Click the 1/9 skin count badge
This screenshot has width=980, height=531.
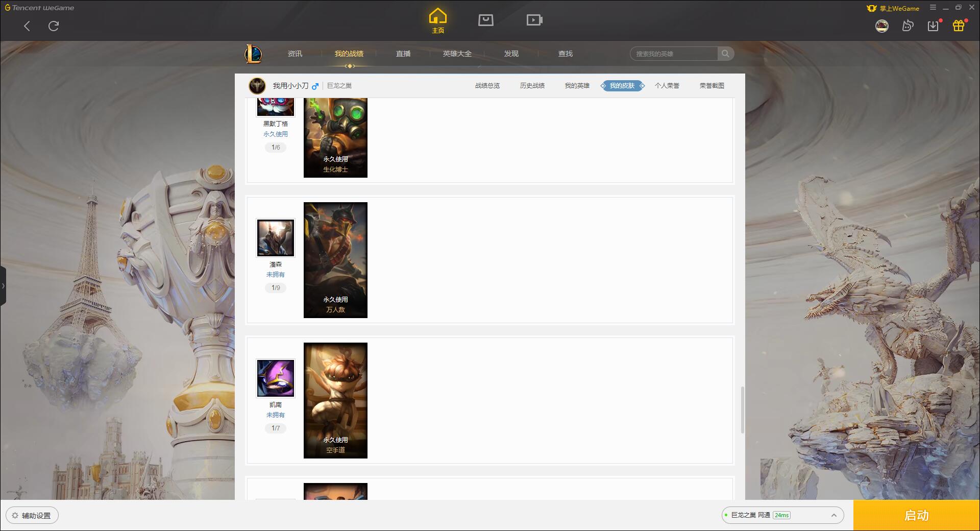(276, 288)
